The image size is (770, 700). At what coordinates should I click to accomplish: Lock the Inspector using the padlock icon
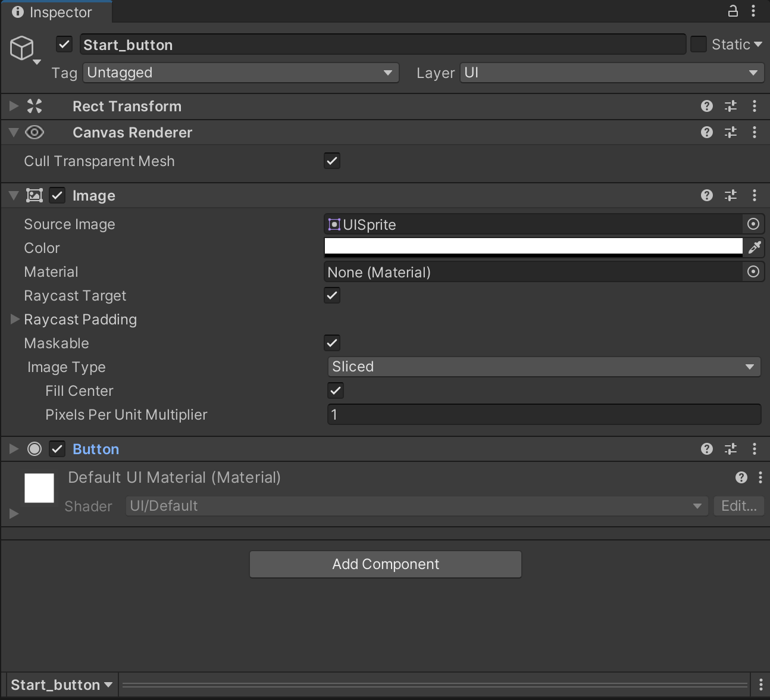(733, 11)
